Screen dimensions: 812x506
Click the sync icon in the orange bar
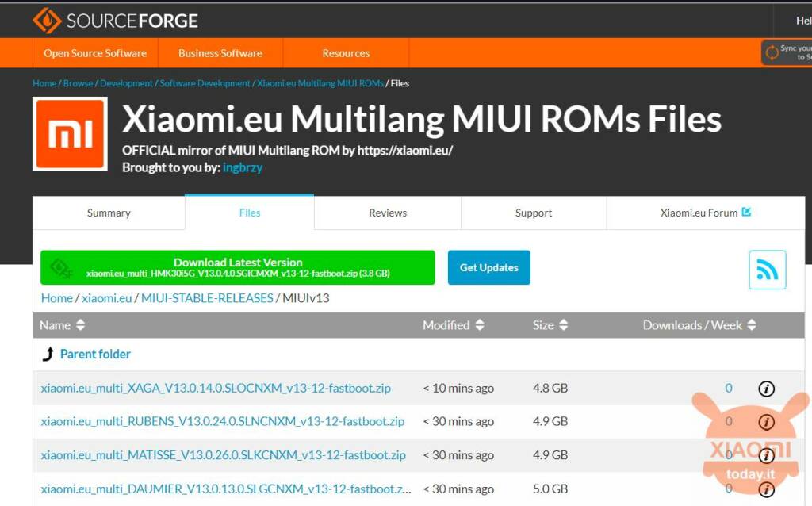[772, 52]
